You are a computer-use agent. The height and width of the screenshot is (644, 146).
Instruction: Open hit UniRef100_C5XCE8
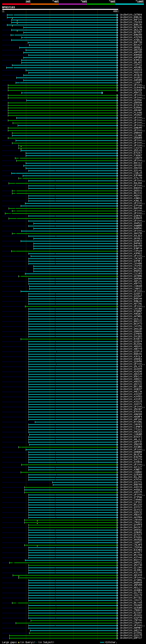pos(131,22)
